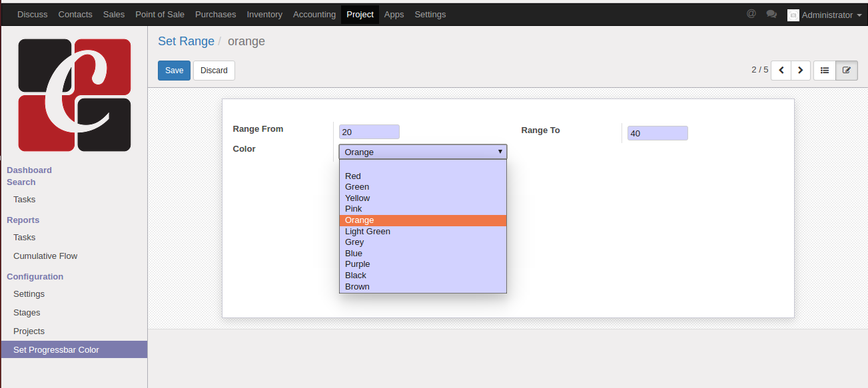This screenshot has width=868, height=388.
Task: Switch to list view icon
Action: point(825,70)
